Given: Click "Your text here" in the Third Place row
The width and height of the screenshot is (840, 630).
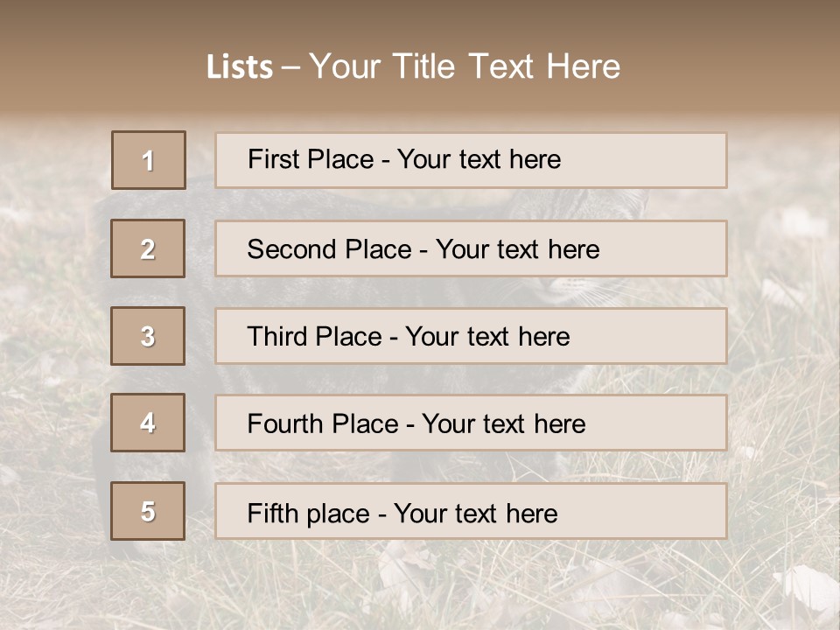Looking at the screenshot, I should pyautogui.click(x=487, y=337).
